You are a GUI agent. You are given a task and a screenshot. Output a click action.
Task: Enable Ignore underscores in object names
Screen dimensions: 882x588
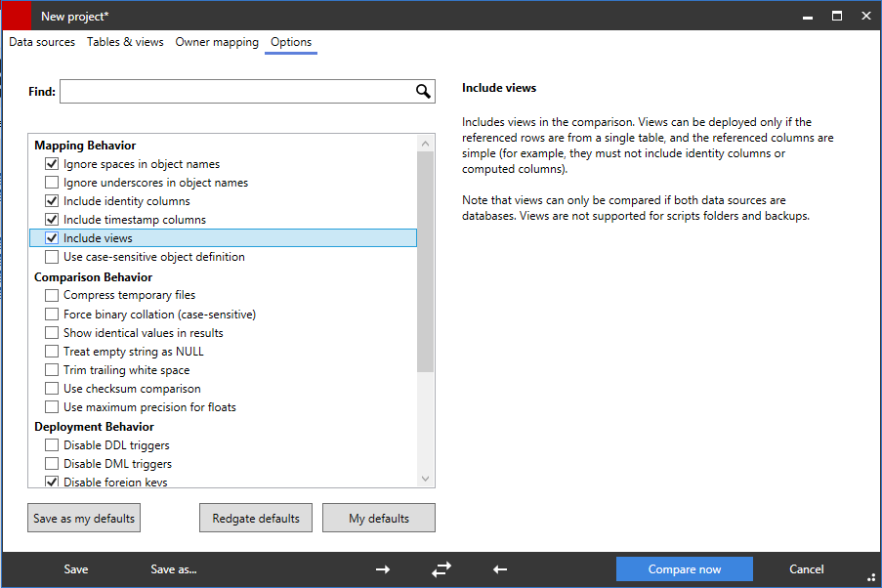click(x=51, y=182)
